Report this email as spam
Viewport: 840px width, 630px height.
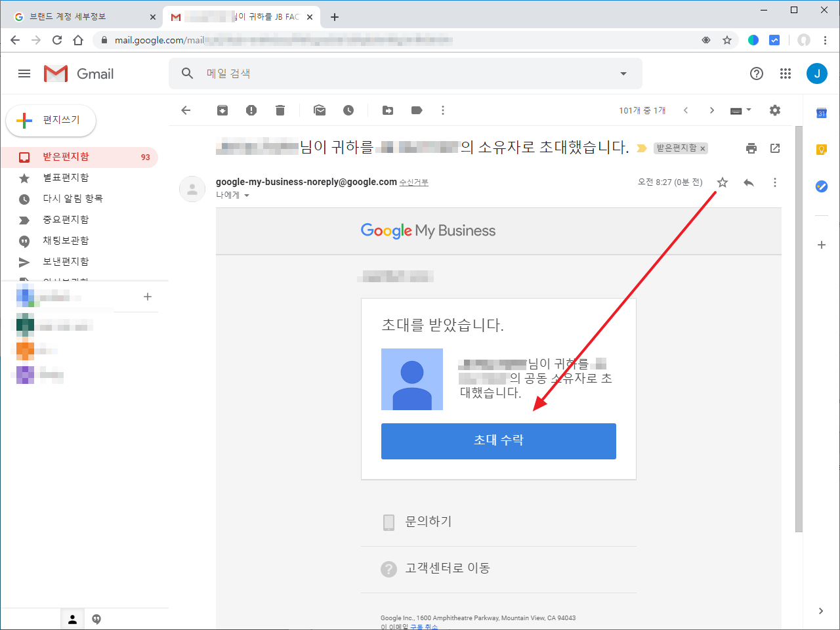pos(251,110)
